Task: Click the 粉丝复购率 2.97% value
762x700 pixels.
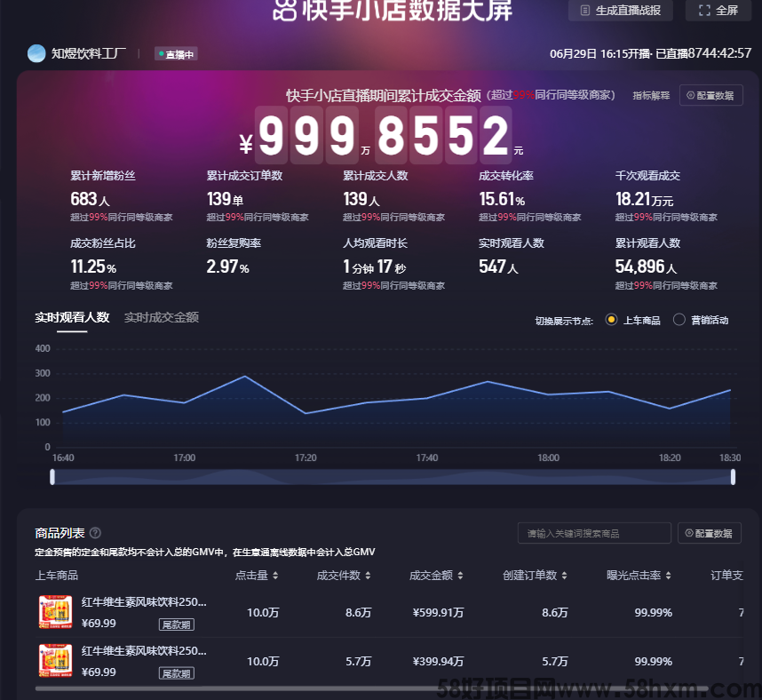Action: (x=227, y=266)
